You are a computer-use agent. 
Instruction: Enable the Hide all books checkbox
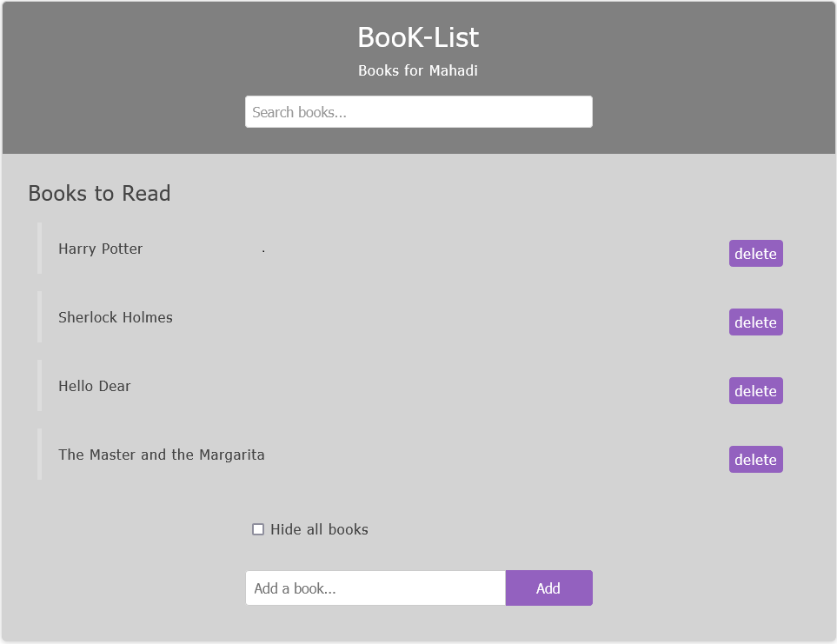pos(258,529)
